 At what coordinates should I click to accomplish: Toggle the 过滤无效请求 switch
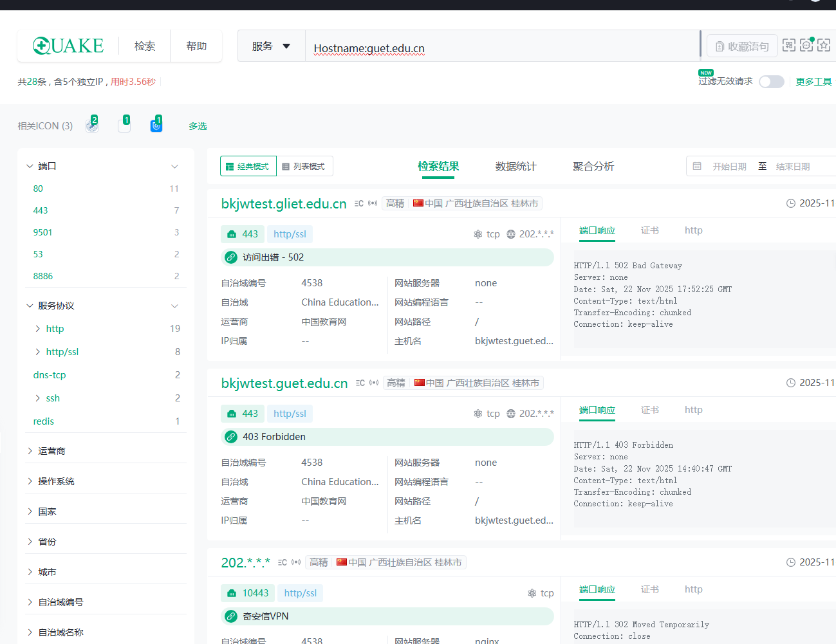tap(771, 82)
